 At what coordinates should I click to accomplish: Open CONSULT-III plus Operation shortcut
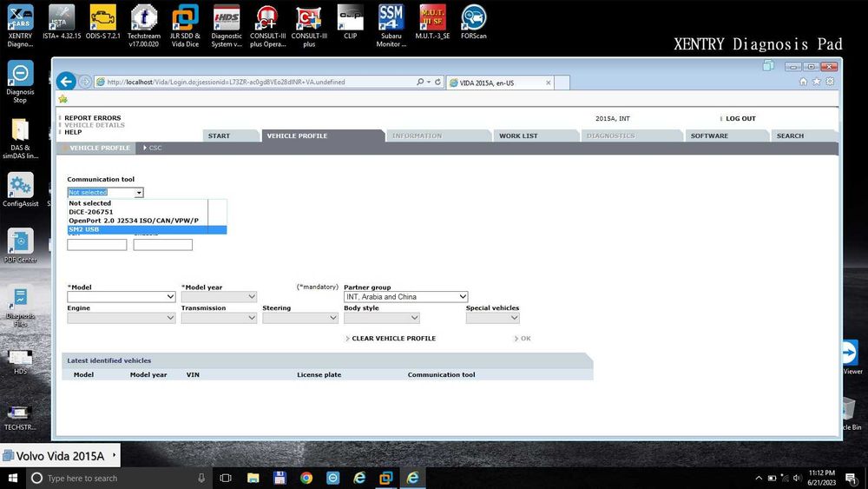pos(267,26)
